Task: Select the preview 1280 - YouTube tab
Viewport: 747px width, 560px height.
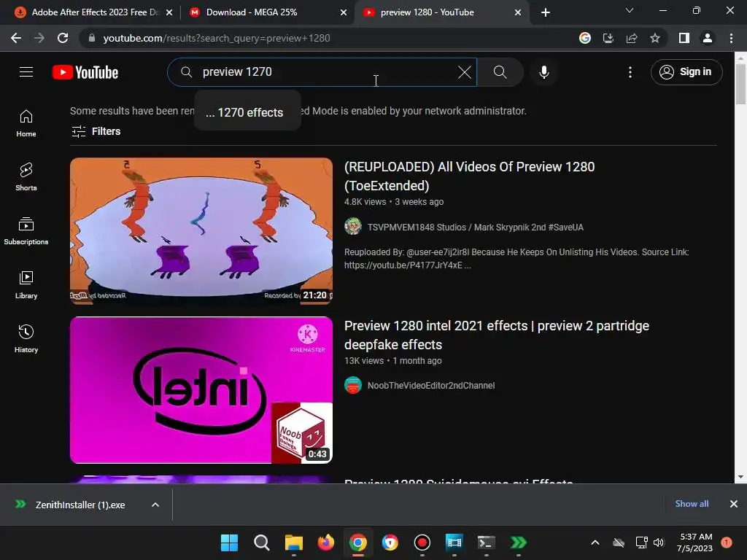Action: coord(441,12)
